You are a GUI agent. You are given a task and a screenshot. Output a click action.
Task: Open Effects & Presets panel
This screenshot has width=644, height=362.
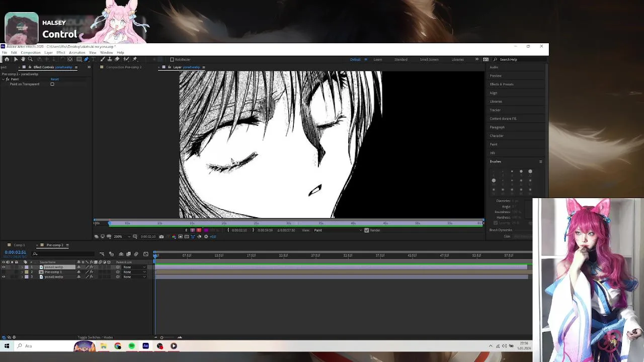(502, 84)
